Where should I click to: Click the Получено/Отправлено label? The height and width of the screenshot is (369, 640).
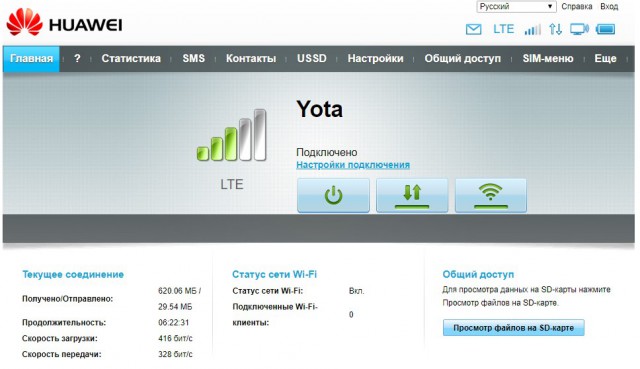67,299
